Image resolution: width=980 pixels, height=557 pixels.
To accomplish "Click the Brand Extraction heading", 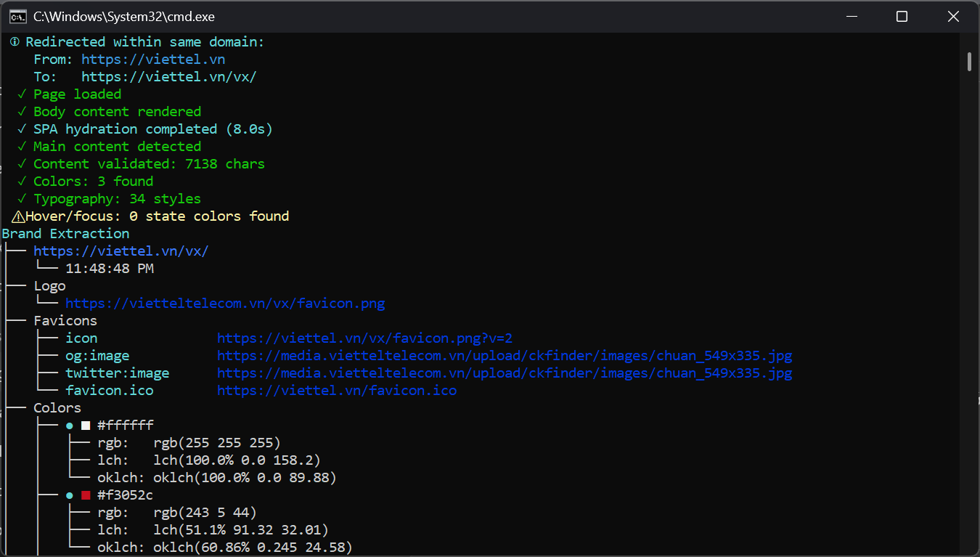I will 65,234.
